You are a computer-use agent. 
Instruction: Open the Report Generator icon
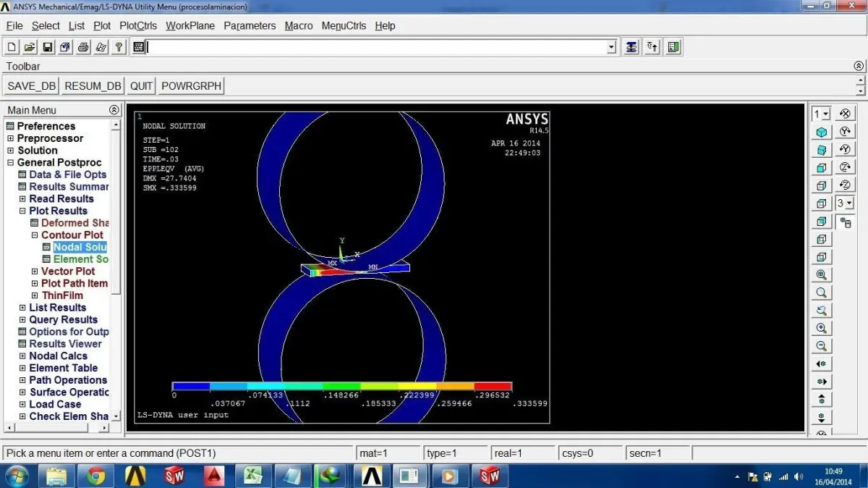[101, 47]
